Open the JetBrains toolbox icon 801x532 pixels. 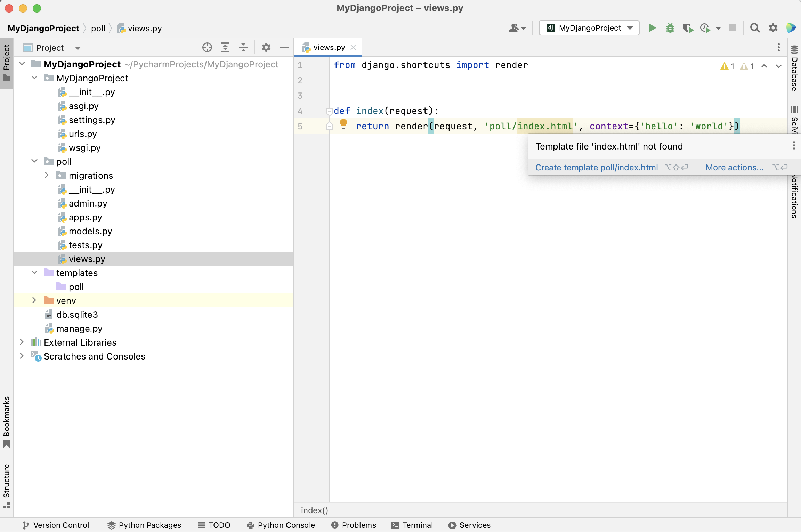pyautogui.click(x=791, y=28)
